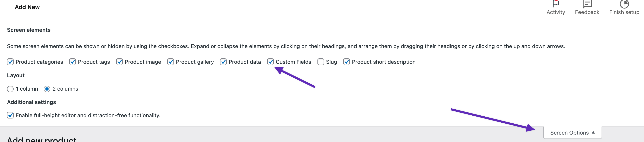644x142 pixels.
Task: Click the Add New heading
Action: tap(27, 7)
